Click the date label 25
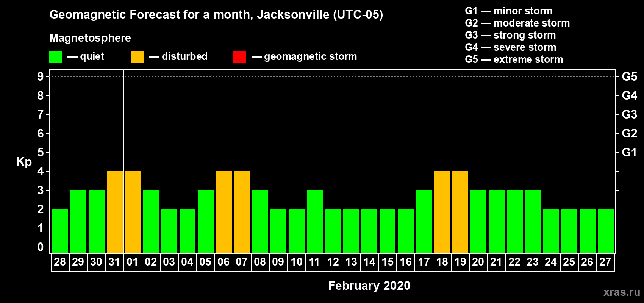Viewport: 644px width, 303px height. tap(569, 262)
